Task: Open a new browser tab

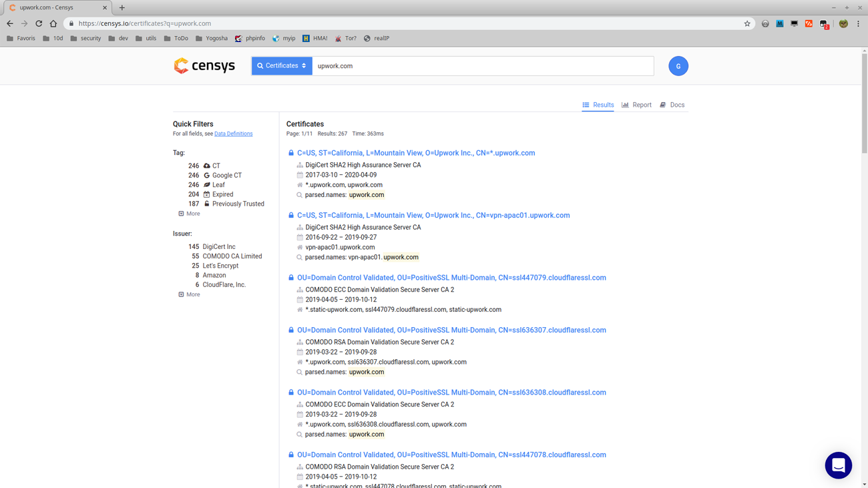Action: pos(122,8)
